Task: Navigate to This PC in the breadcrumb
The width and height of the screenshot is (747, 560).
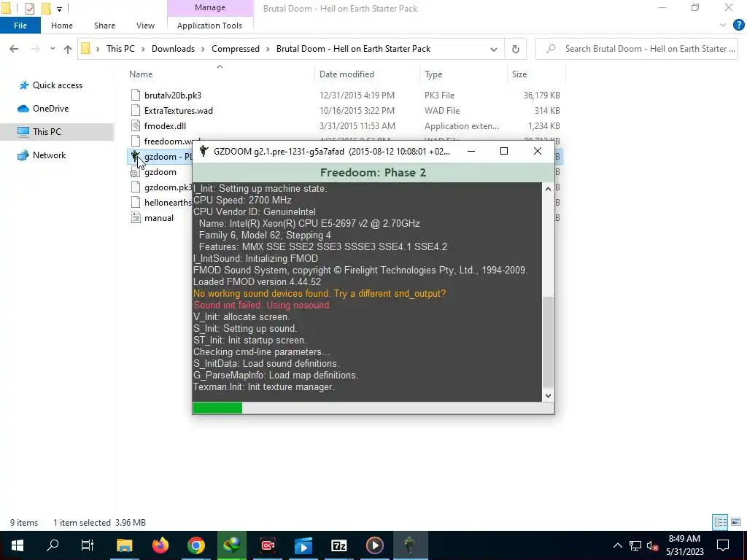Action: pos(120,49)
